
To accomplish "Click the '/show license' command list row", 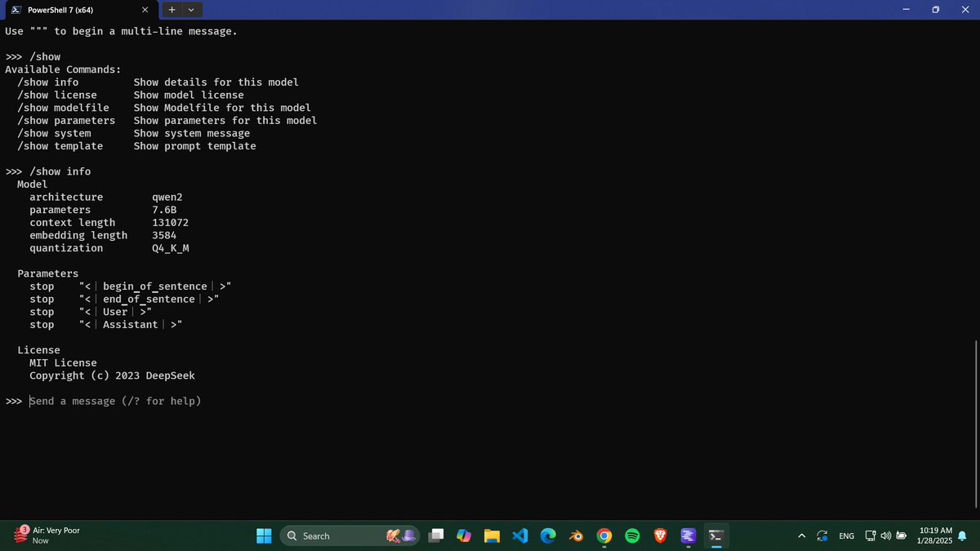I will [x=131, y=95].
